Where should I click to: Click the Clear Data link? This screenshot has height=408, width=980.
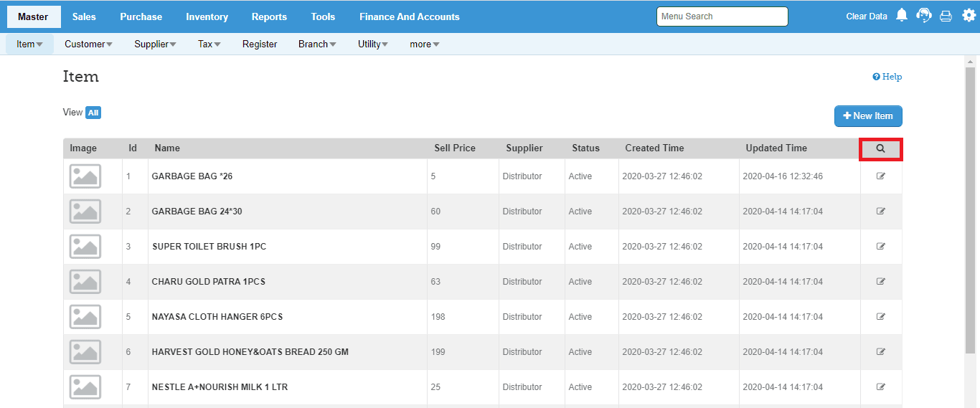click(867, 16)
